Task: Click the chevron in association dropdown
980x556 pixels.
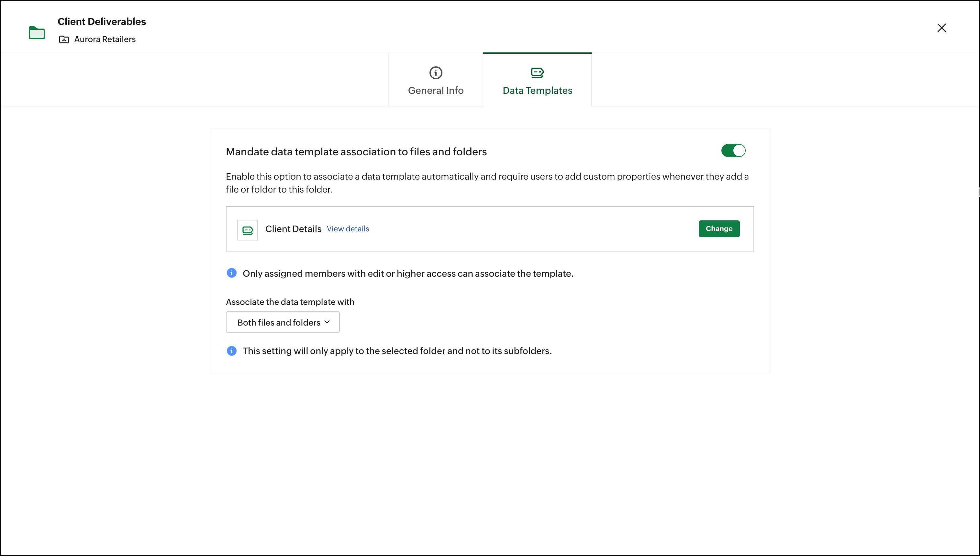Action: click(327, 322)
